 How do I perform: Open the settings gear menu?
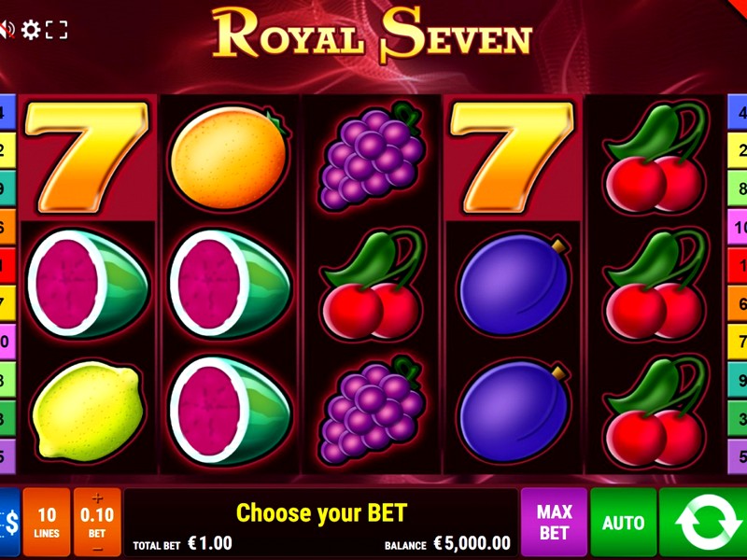click(31, 30)
